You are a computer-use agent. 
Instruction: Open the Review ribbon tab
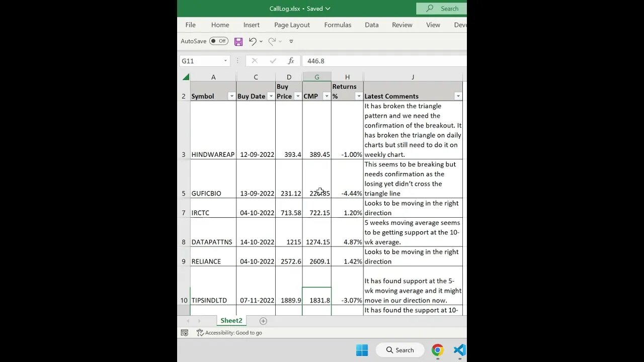click(x=402, y=25)
